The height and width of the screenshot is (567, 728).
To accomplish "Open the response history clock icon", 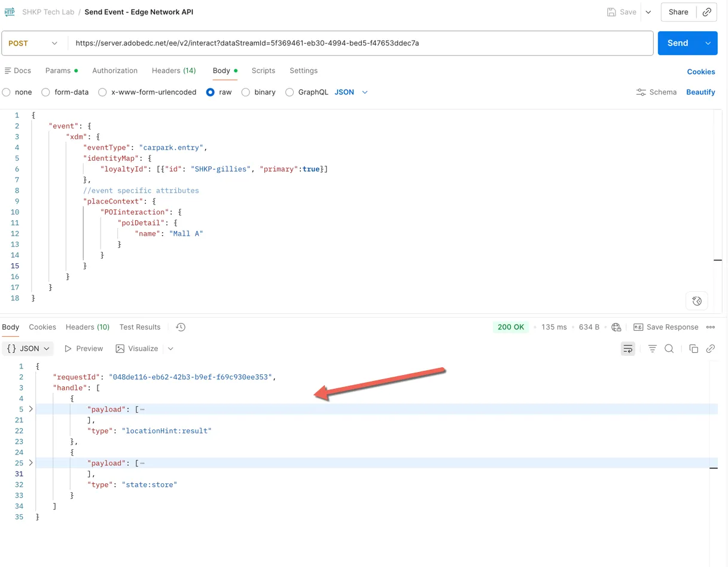I will [x=181, y=327].
